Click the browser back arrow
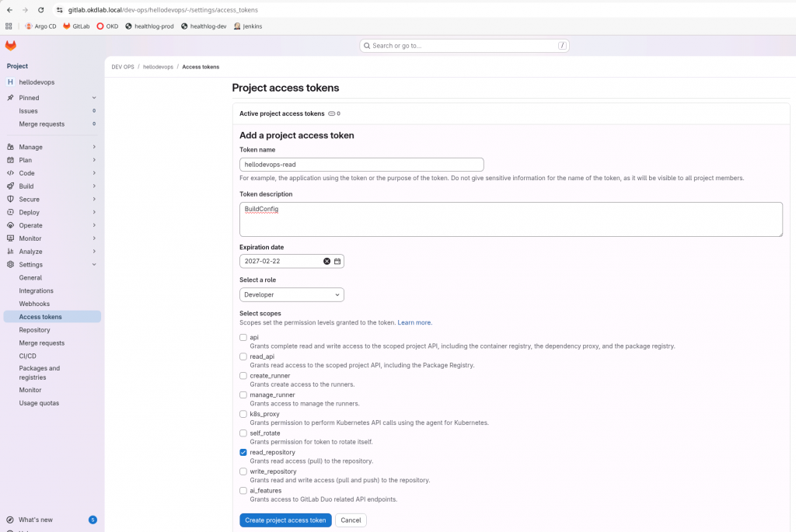Image resolution: width=796 pixels, height=532 pixels. pos(9,10)
